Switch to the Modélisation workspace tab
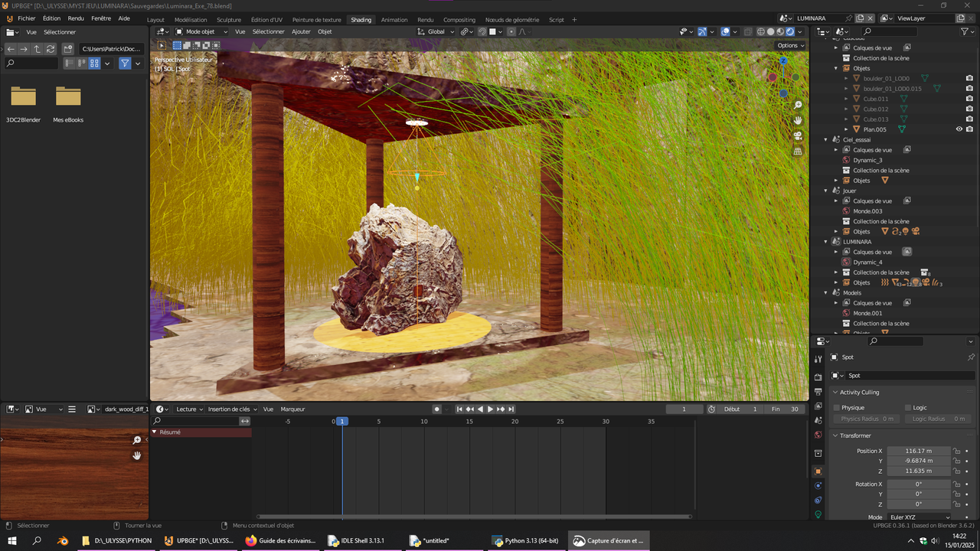This screenshot has height=551, width=980. point(191,20)
